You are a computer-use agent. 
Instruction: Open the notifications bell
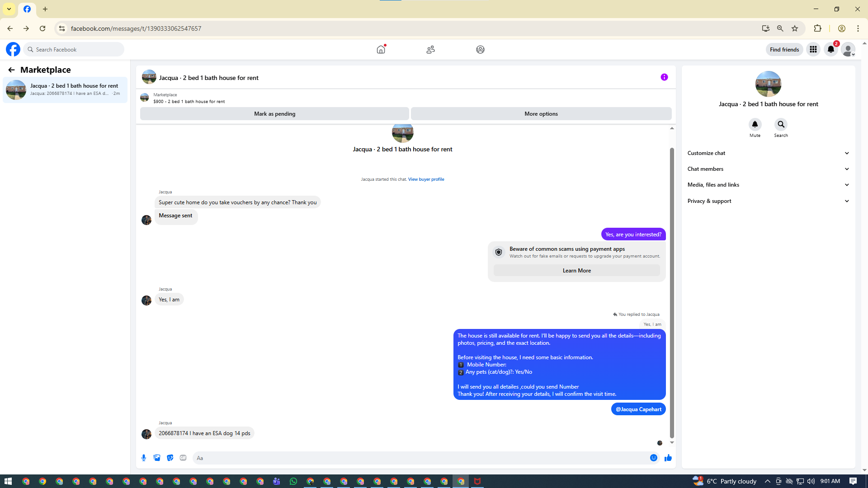831,49
